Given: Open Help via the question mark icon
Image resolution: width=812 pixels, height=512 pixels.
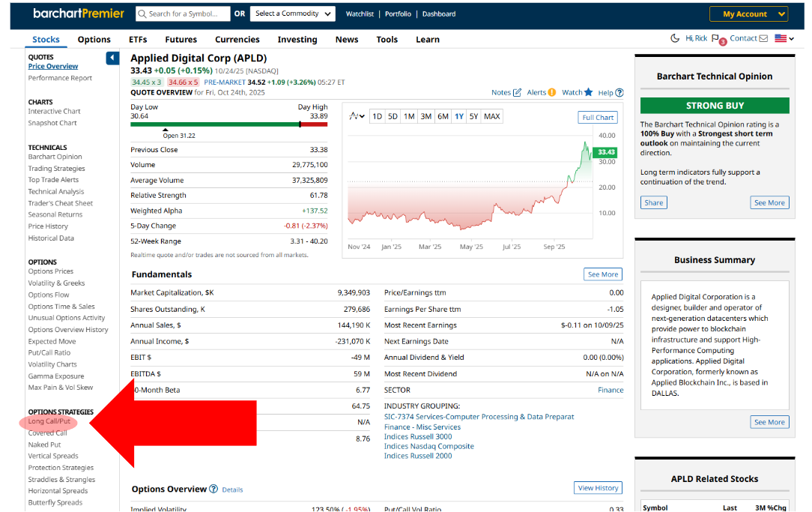Looking at the screenshot, I should click(x=619, y=93).
